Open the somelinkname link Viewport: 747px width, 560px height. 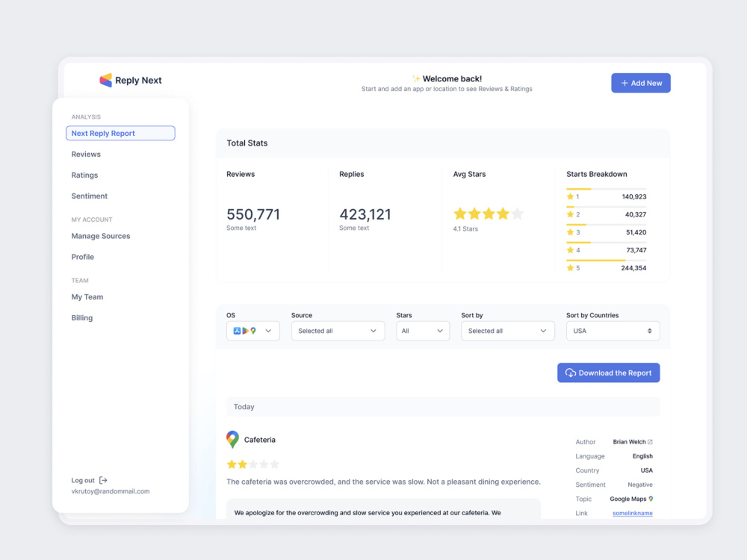coord(632,513)
